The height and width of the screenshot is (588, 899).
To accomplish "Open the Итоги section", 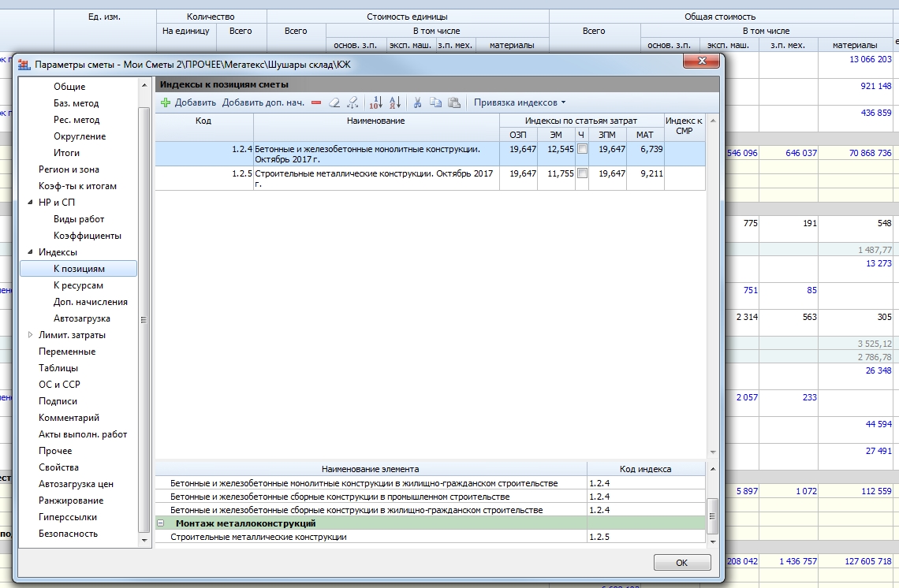I will 66,153.
